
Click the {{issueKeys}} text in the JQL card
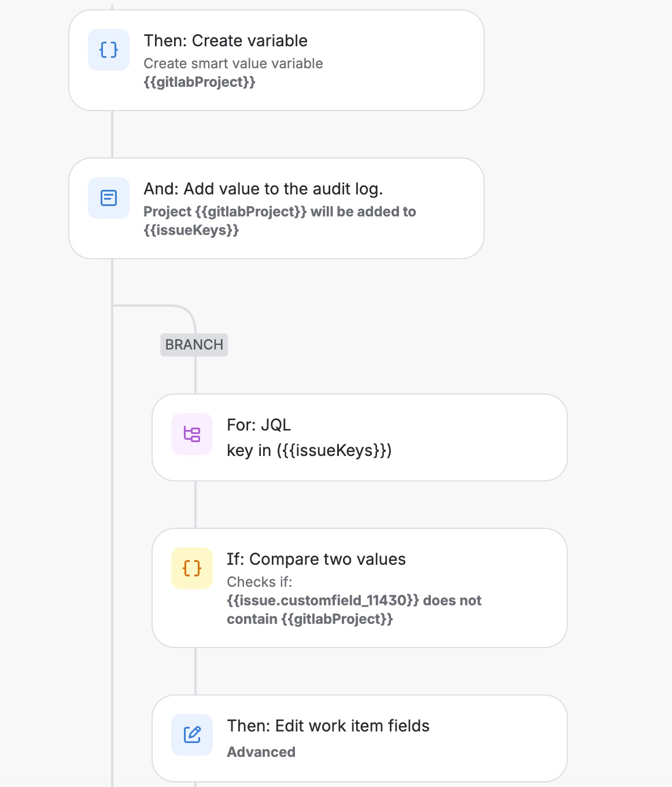[327, 450]
